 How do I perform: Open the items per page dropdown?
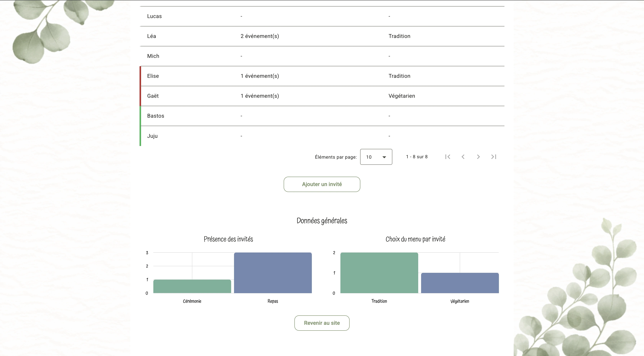coord(376,157)
